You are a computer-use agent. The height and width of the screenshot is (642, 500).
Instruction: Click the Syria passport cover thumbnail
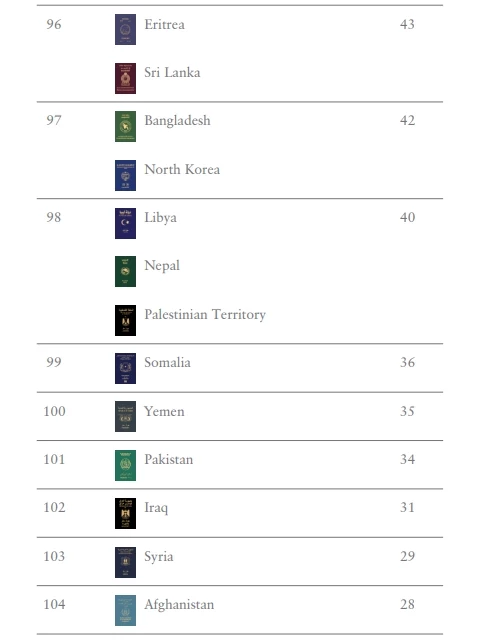125,563
